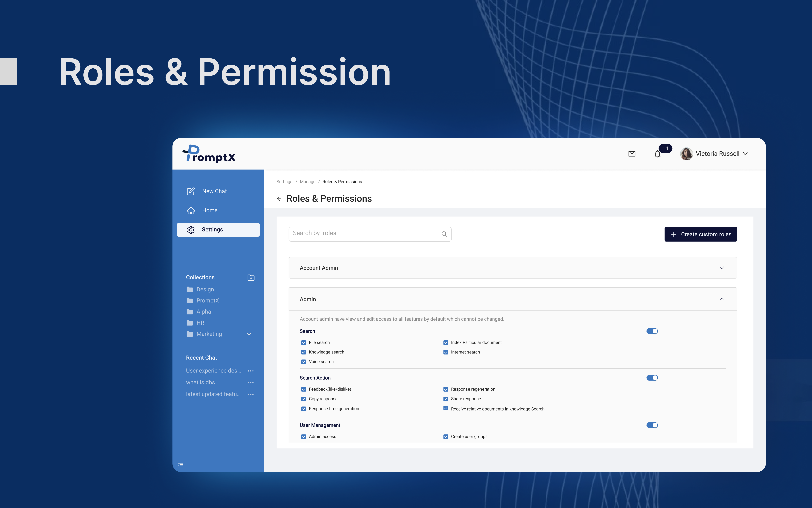Open options dots for 'what is dbs' chat

click(x=251, y=383)
